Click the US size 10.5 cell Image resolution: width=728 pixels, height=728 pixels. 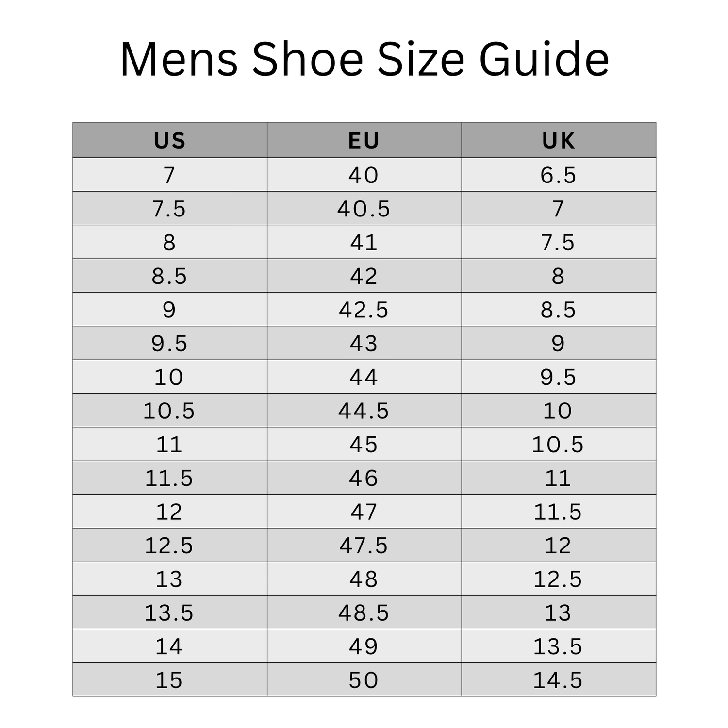coord(169,411)
